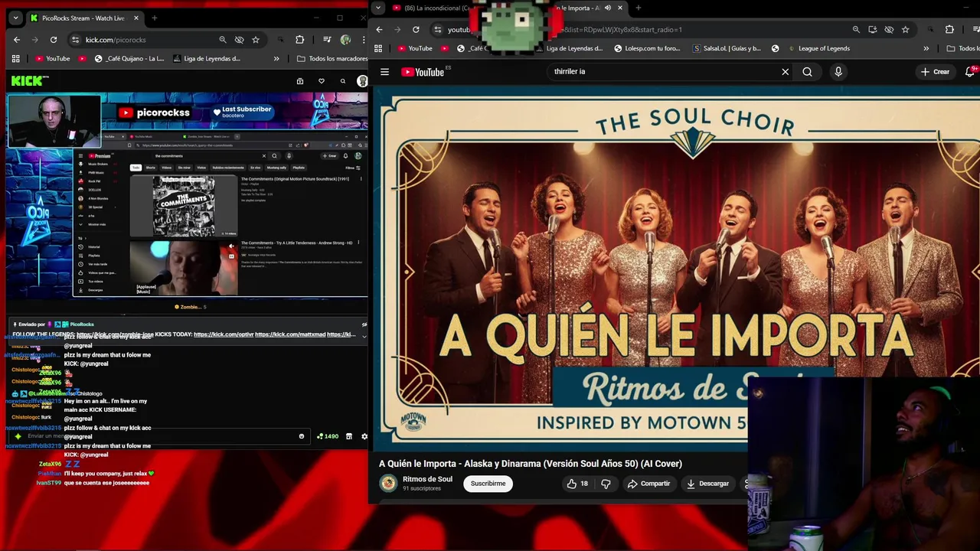Open kick.com/optivr link in pinned message
This screenshot has height=551, width=980.
coord(223,334)
